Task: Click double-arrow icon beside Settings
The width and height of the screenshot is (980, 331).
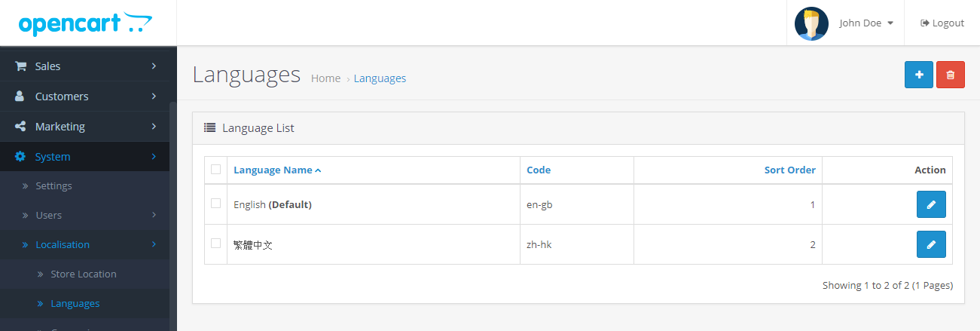Action: click(x=25, y=186)
